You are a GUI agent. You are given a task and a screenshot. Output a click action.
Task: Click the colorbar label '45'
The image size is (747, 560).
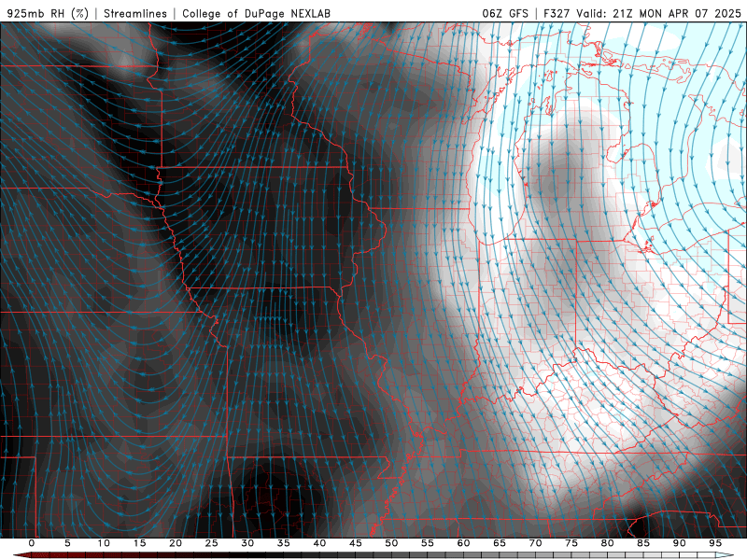coord(356,543)
